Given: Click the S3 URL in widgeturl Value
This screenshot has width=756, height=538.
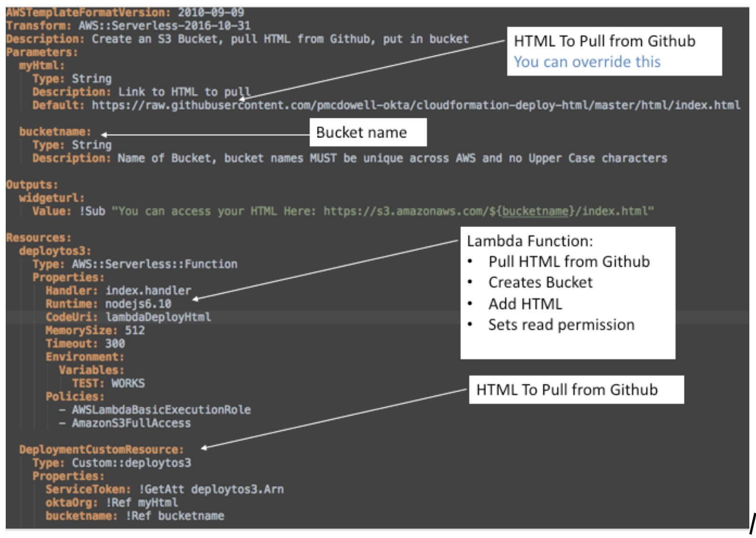Looking at the screenshot, I should (488, 211).
